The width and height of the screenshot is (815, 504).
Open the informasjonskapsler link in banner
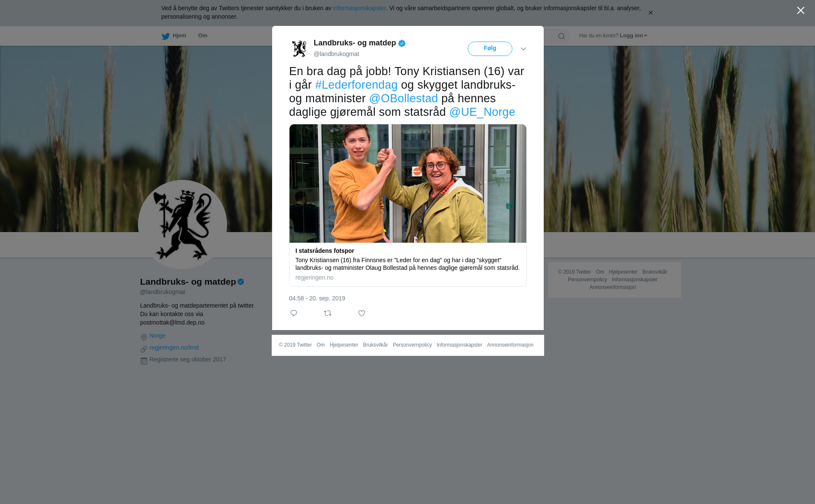pyautogui.click(x=359, y=8)
